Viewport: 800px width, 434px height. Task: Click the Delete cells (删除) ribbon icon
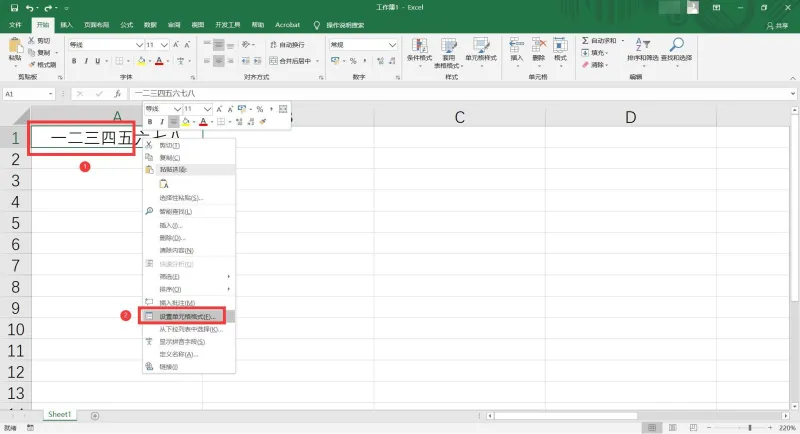coord(539,46)
